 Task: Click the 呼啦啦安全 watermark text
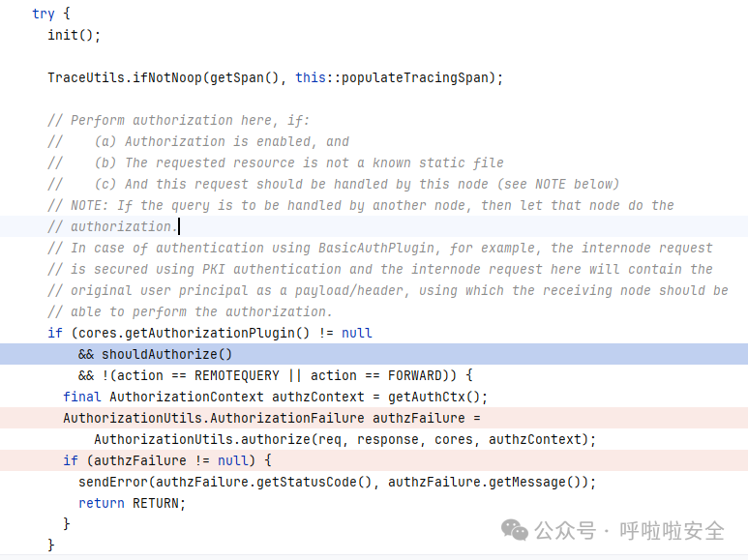tap(673, 531)
